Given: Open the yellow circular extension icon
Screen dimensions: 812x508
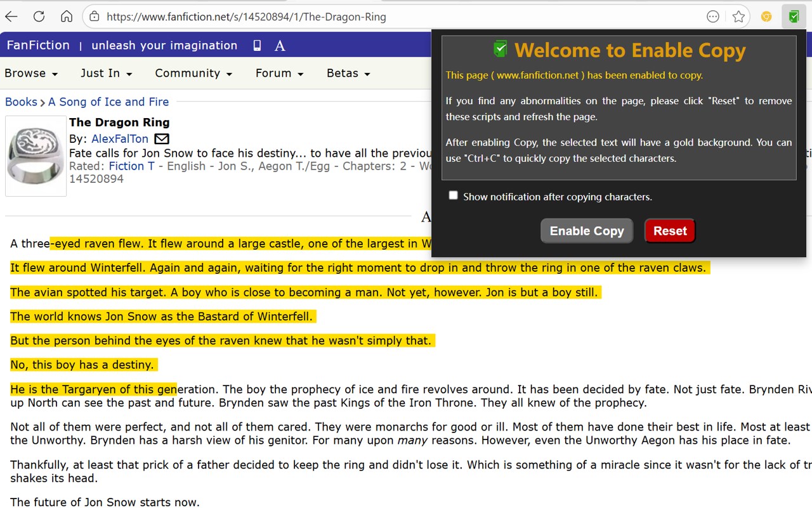Looking at the screenshot, I should point(766,17).
